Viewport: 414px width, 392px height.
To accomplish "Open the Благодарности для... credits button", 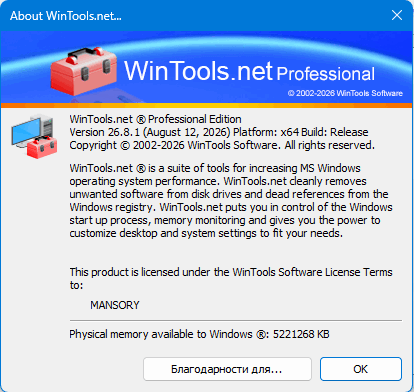I will (x=227, y=369).
